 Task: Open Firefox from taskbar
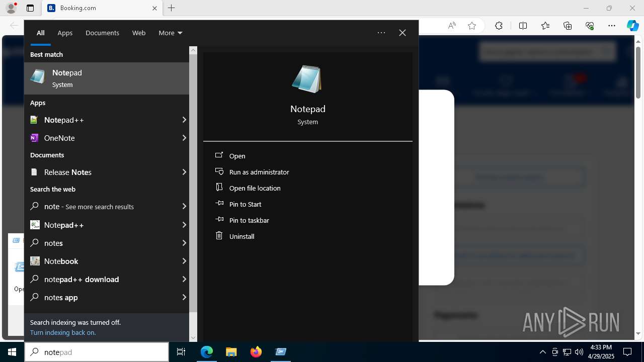point(256,352)
